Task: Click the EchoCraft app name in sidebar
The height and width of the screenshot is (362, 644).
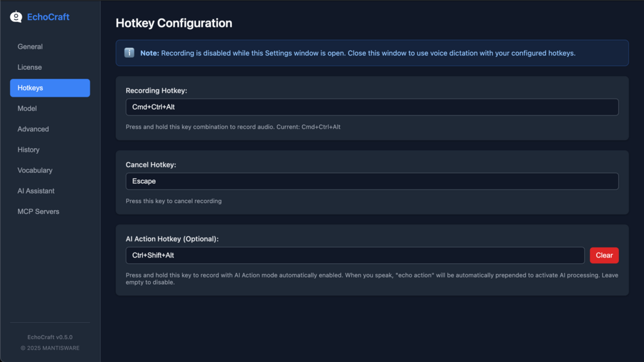Action: click(48, 17)
